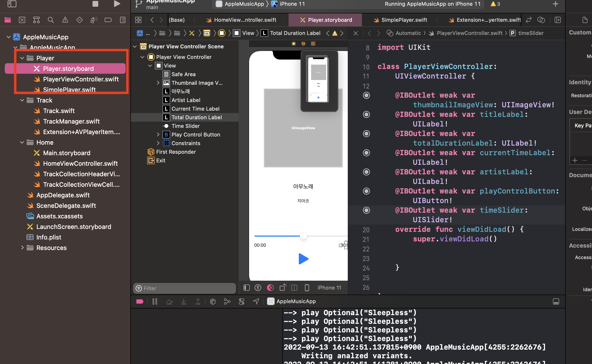Viewport: 592px width, 364px height.
Task: Open PlayerViewController.swift in the navigator
Action: coord(81,79)
